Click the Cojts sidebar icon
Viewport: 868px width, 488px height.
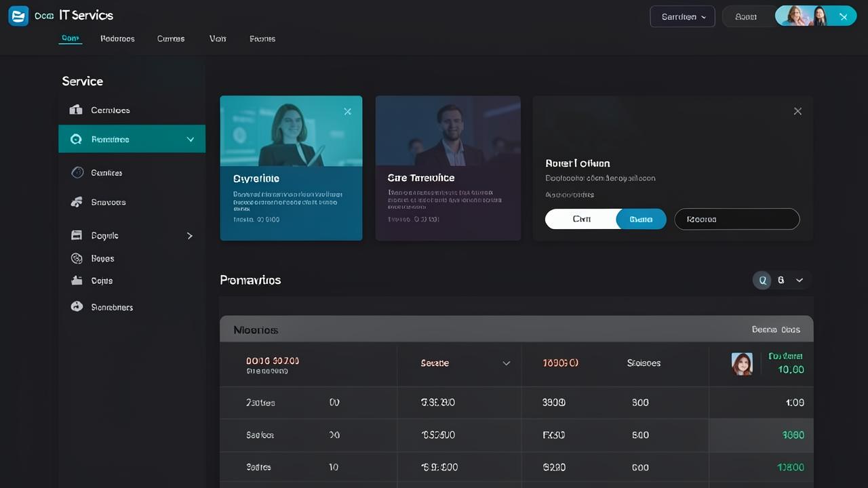[77, 280]
